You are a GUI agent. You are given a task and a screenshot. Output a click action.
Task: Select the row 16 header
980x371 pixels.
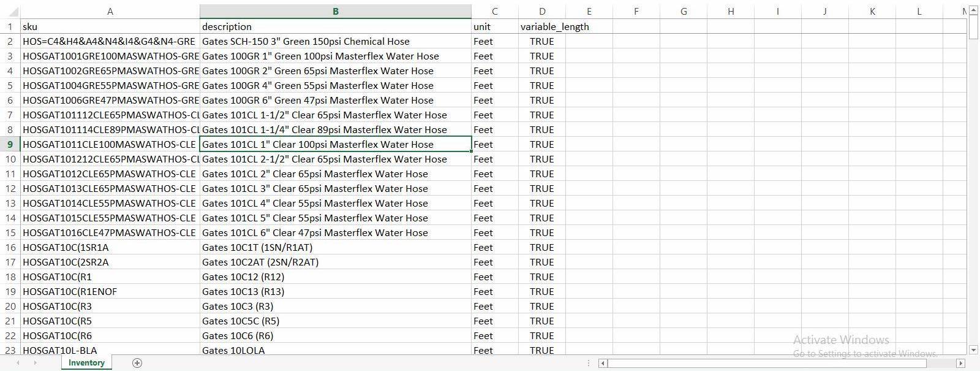point(10,248)
